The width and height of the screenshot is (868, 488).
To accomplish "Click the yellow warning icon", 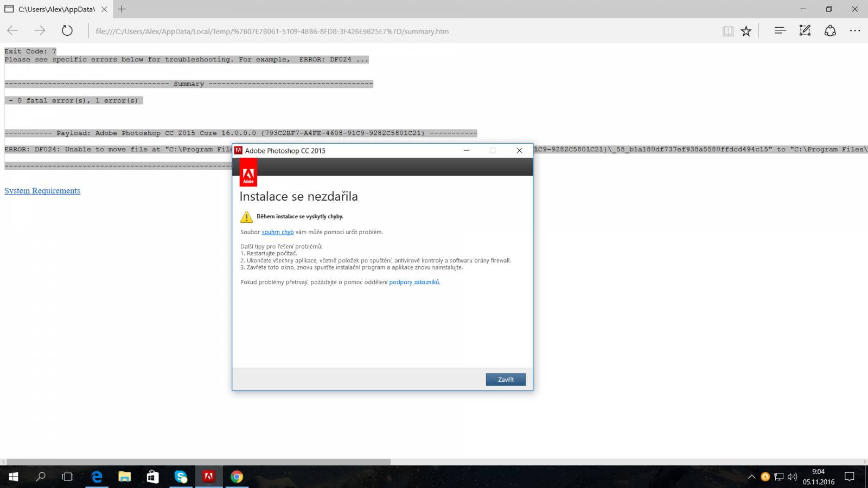I will [x=246, y=217].
